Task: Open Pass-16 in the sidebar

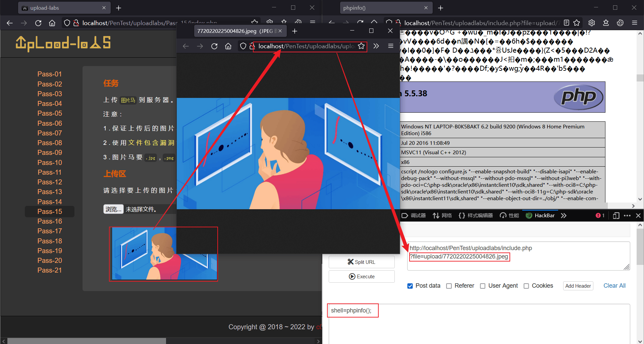Action: [x=50, y=221]
